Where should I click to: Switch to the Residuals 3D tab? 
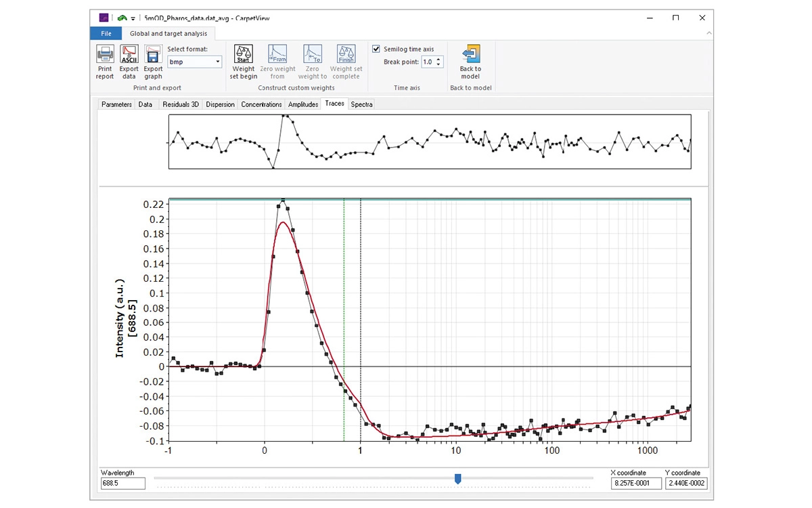point(181,104)
